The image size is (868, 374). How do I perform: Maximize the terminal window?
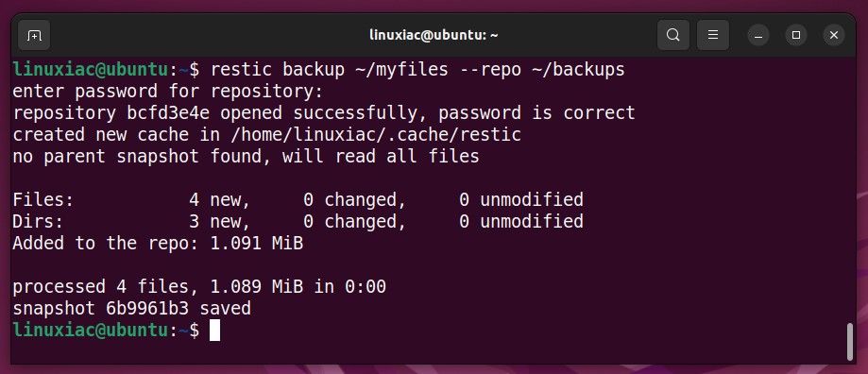pos(796,35)
